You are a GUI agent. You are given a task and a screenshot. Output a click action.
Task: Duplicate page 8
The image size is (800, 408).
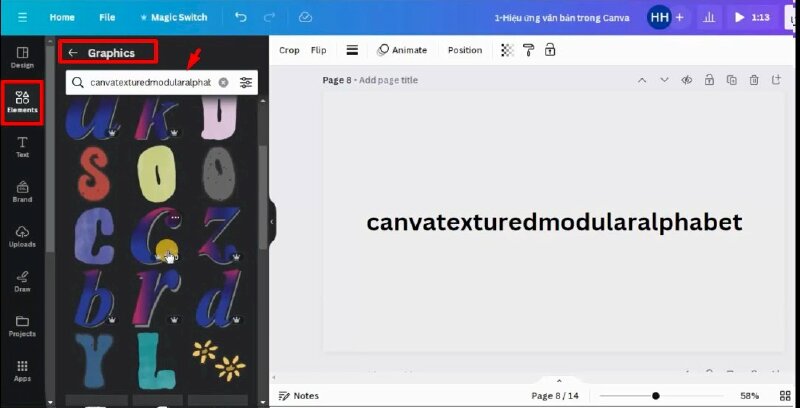click(732, 80)
